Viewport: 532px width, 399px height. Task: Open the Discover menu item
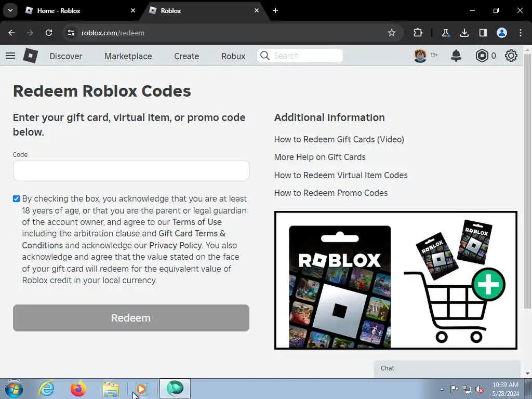click(x=66, y=56)
